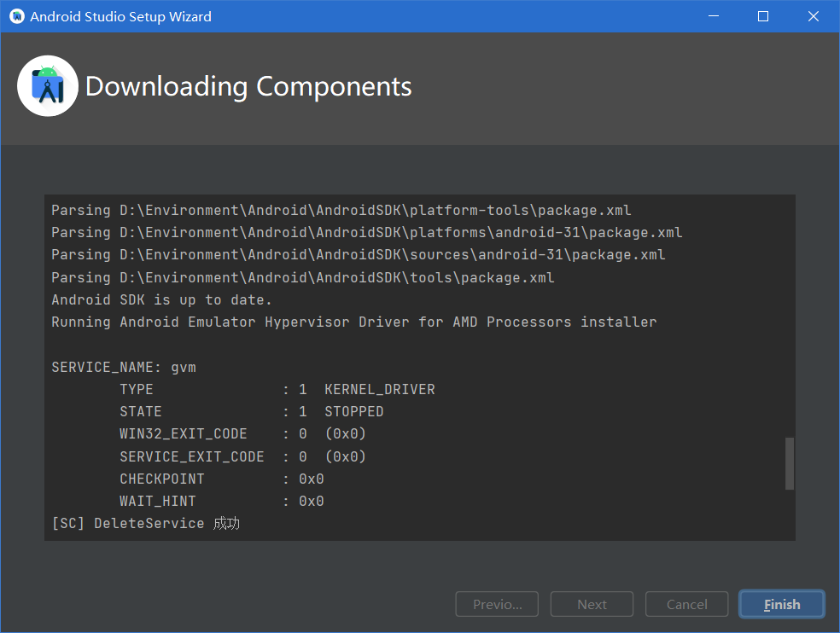Click the 'TYPE : 1 KERNEL_DRIVER' line

point(277,389)
